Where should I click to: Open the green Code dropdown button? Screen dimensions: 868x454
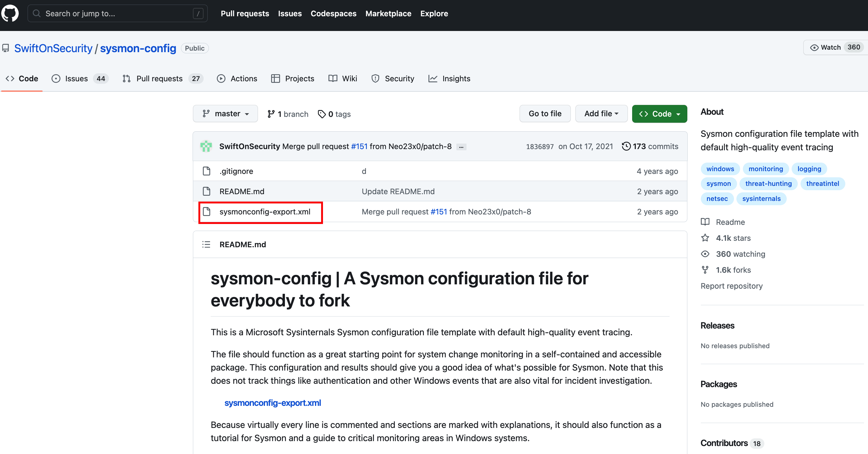pos(659,114)
